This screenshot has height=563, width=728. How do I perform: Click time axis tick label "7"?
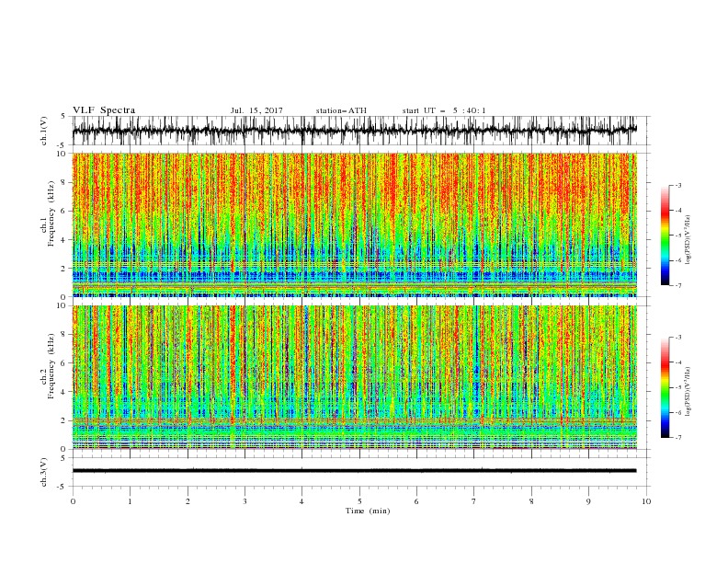(474, 501)
